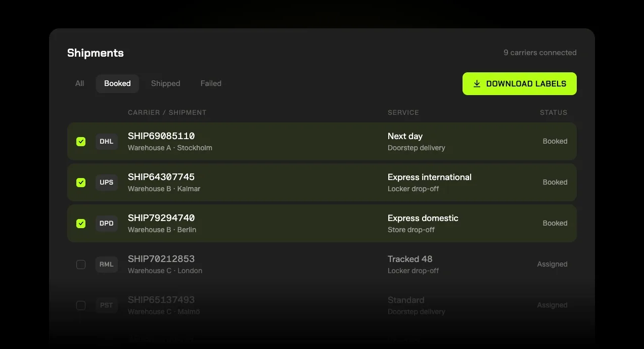
Task: Click the Booked status of SHIP69085110
Action: tap(555, 142)
